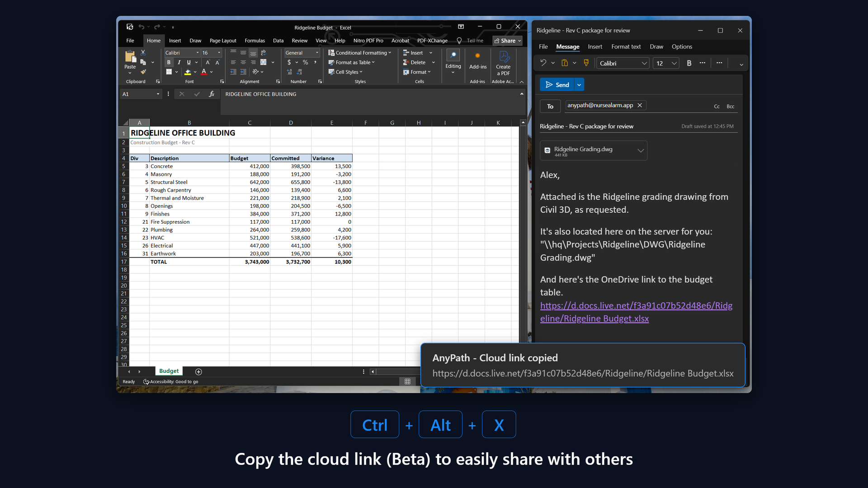Click the Editing search icon in Excel
The image size is (868, 488).
pyautogui.click(x=453, y=55)
